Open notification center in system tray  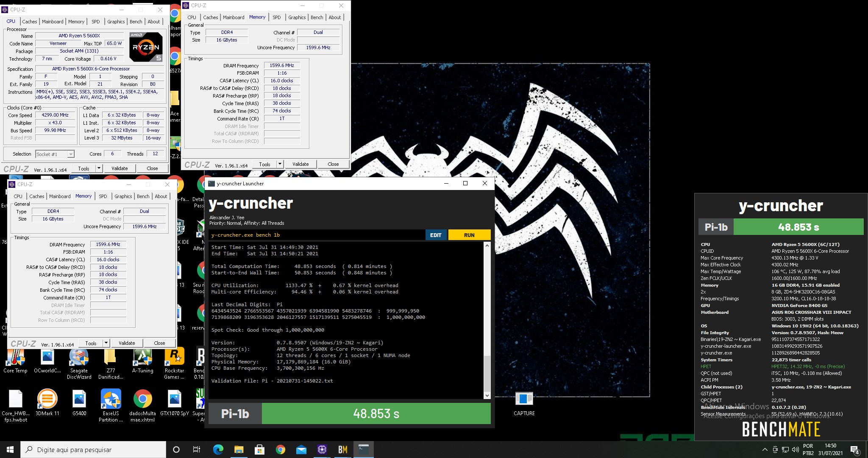[x=854, y=450]
